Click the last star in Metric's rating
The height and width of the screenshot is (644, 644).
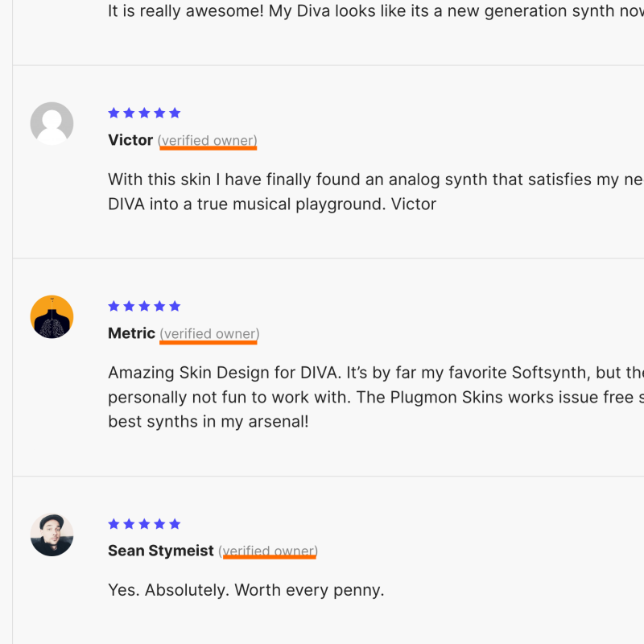coord(175,306)
